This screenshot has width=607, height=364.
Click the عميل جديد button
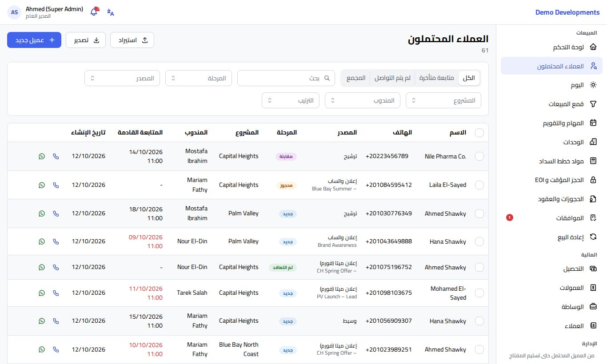tap(34, 40)
